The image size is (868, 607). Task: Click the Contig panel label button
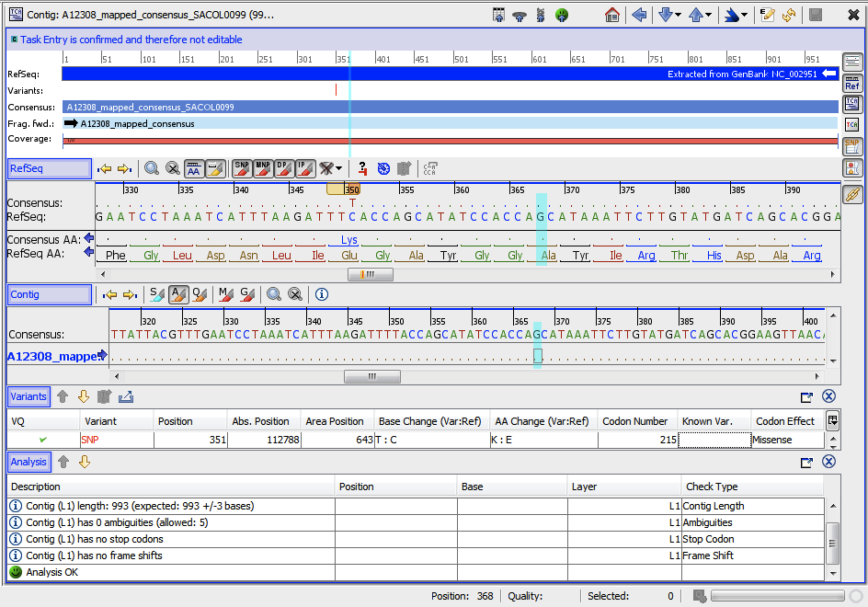point(49,294)
